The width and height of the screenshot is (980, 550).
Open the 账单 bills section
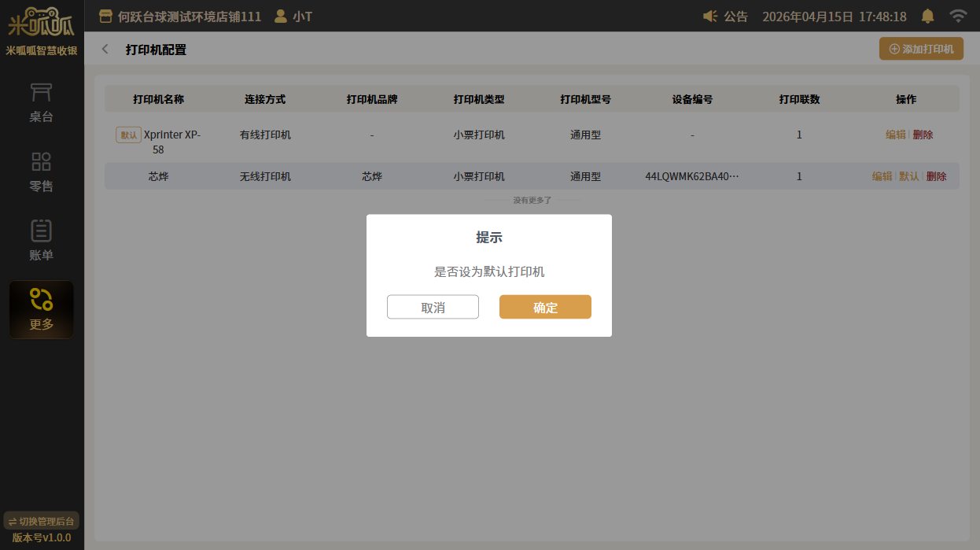[x=42, y=241]
